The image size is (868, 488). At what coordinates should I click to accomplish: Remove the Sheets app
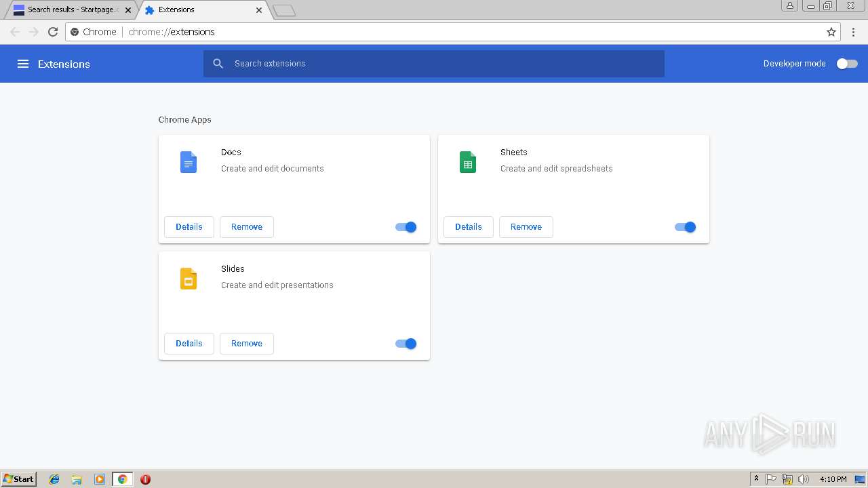click(x=526, y=227)
